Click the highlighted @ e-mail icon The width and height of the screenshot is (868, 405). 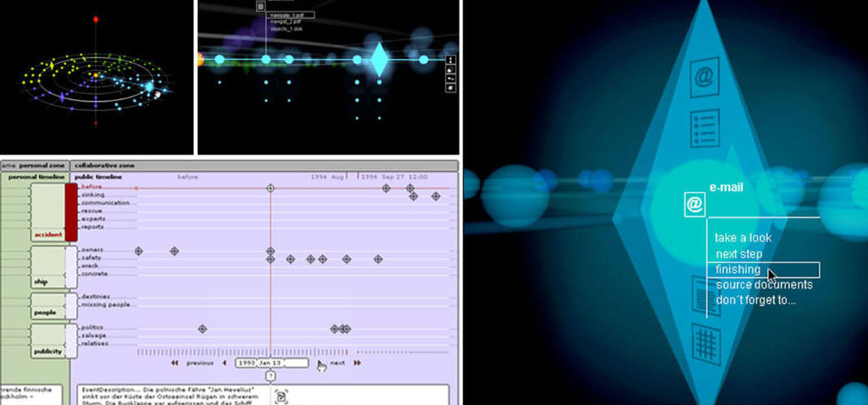[x=694, y=205]
